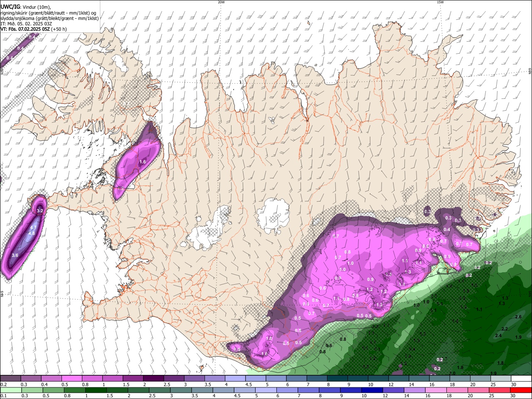Click the '2.6' rain value over the southeast sea
532x399 pixels.
[518, 317]
